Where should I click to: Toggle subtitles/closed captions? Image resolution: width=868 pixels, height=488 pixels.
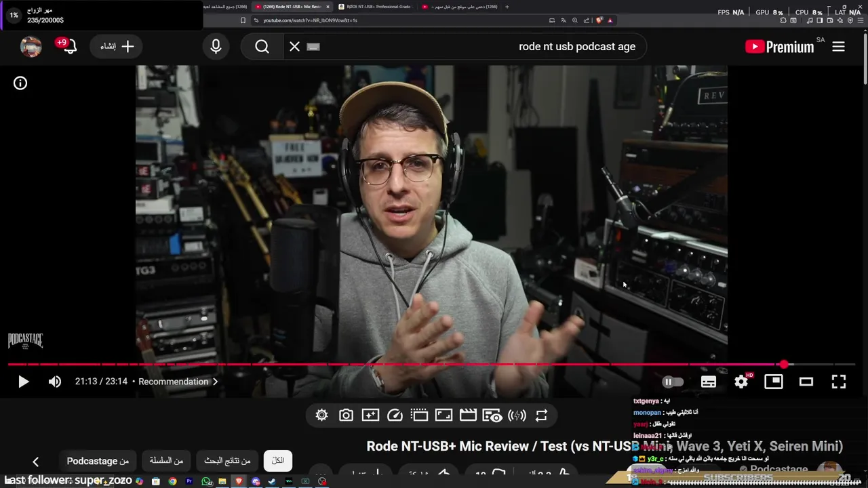tap(709, 382)
